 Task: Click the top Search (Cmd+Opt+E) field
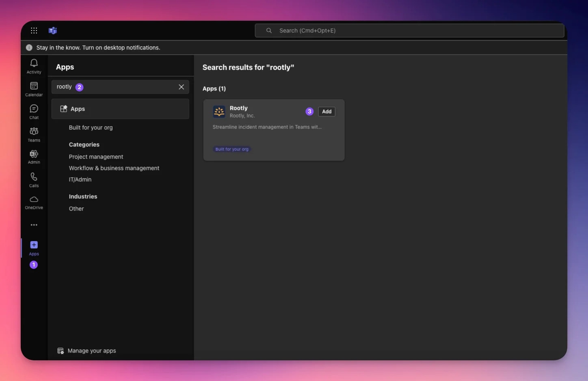[409, 30]
